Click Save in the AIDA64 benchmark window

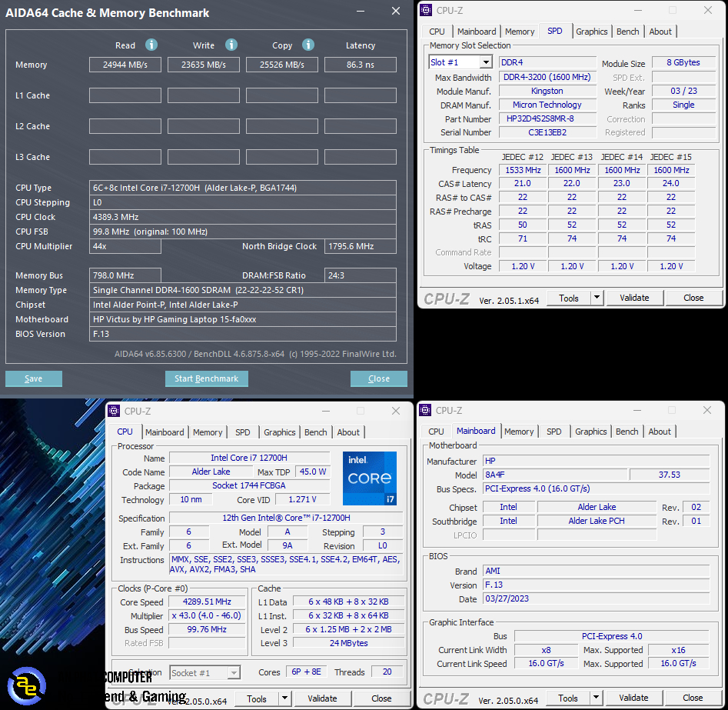(33, 378)
